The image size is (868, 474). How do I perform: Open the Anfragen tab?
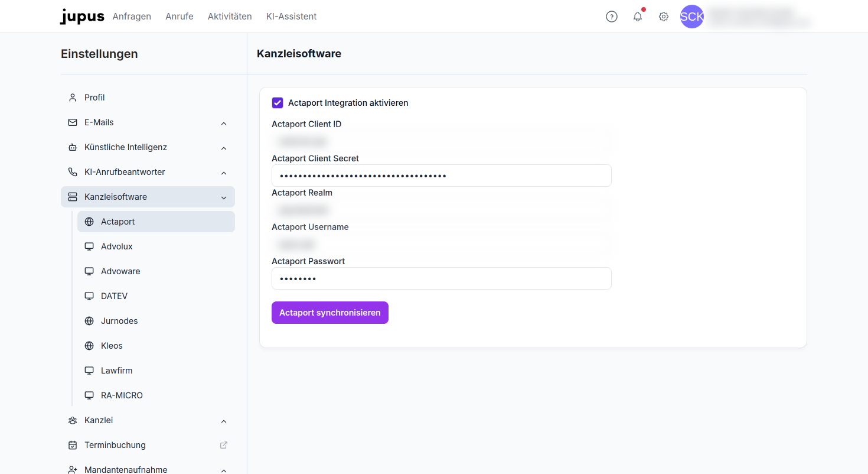tap(132, 17)
